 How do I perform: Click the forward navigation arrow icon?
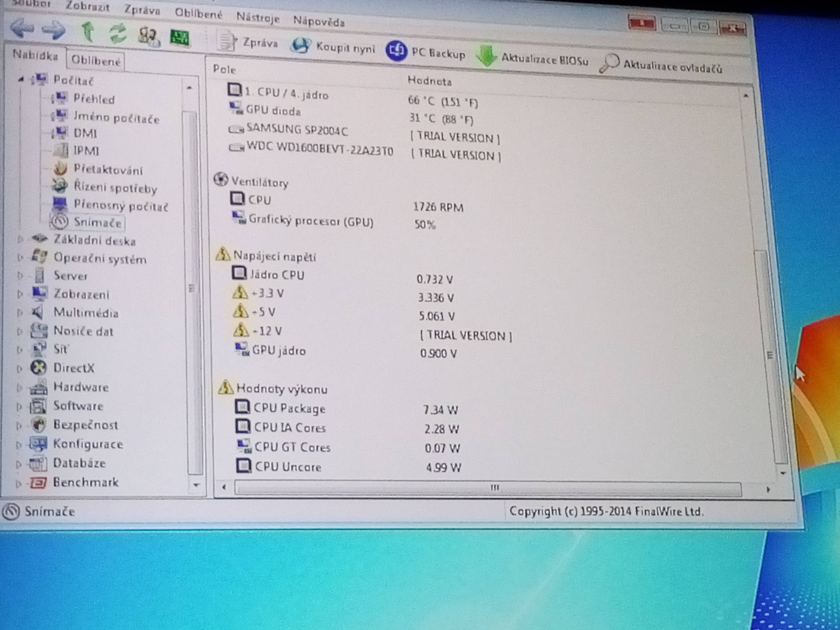54,30
